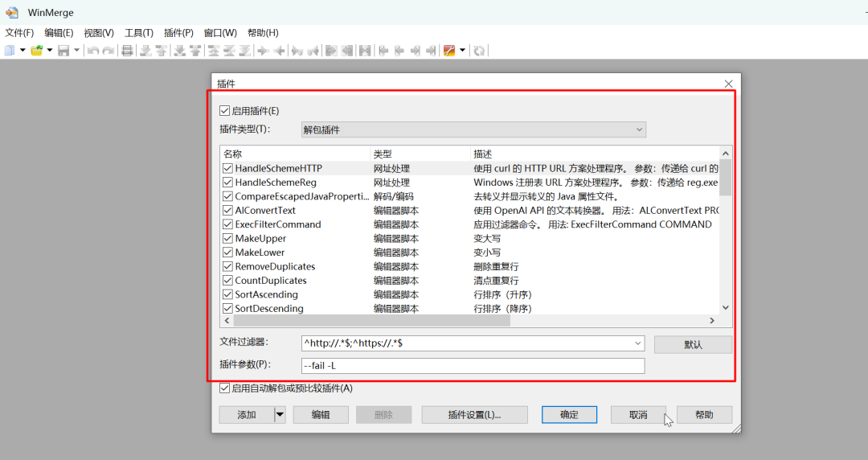Close the 插件 dialog with X

point(728,84)
